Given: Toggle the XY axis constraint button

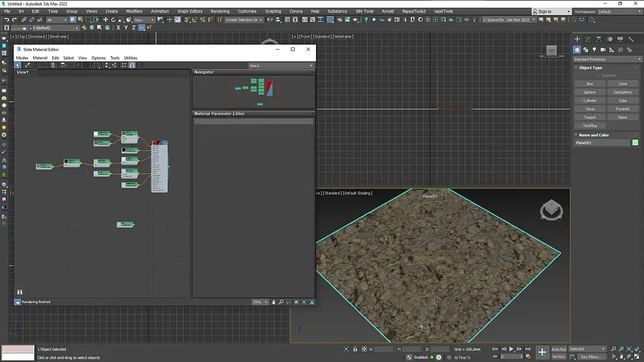Looking at the screenshot, I should [x=142, y=28].
